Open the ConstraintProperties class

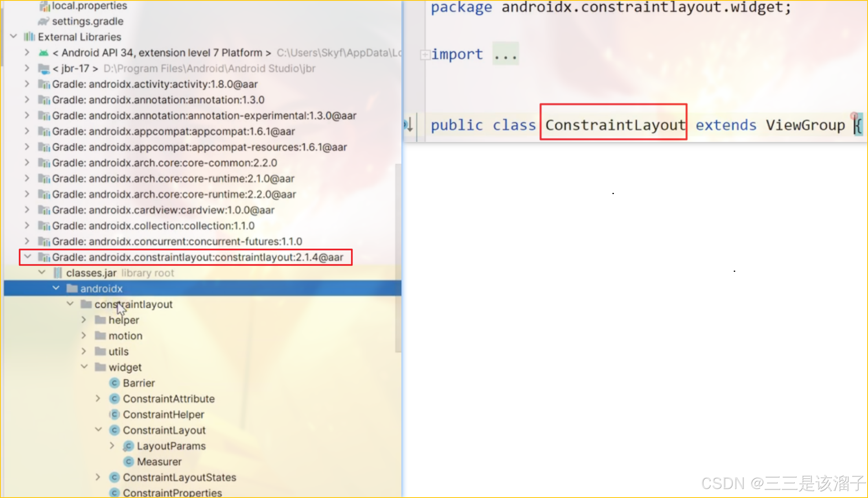point(172,492)
